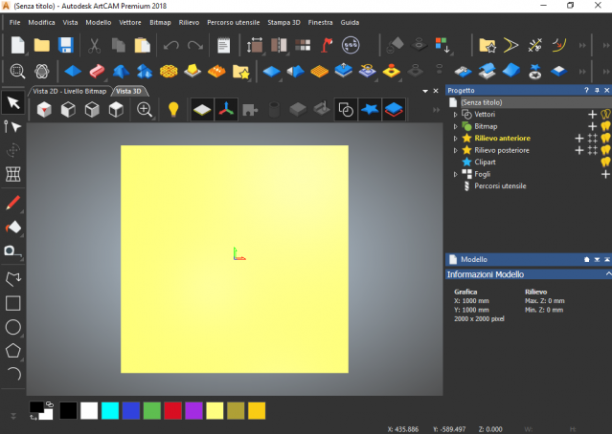The height and width of the screenshot is (434, 612).
Task: Expand the Rilievo posteriore node
Action: (x=455, y=150)
